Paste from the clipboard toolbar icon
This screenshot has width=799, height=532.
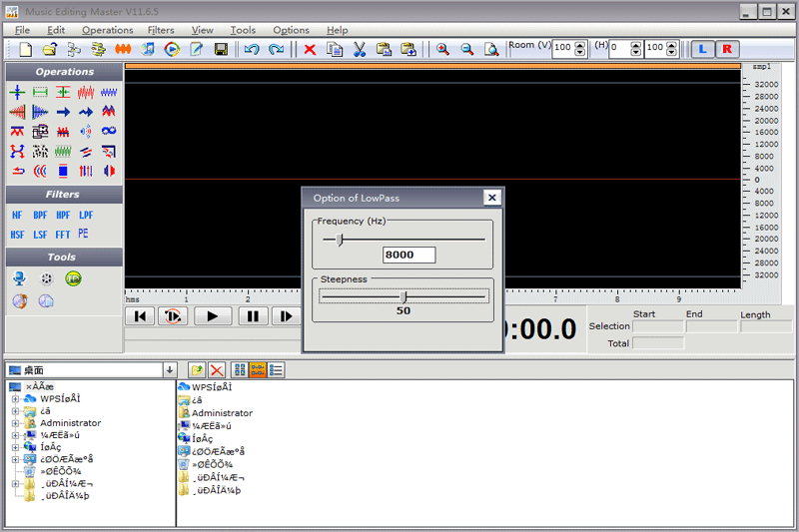384,49
